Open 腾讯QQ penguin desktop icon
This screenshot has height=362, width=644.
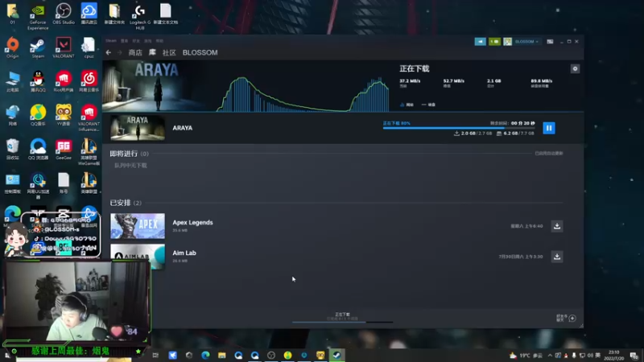tap(38, 81)
